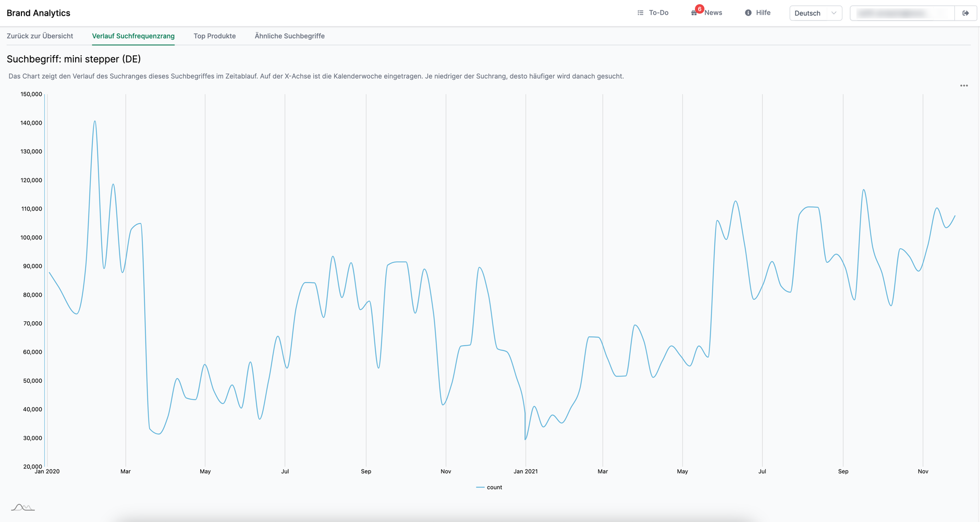Switch to Top Produkte tab

click(x=215, y=36)
